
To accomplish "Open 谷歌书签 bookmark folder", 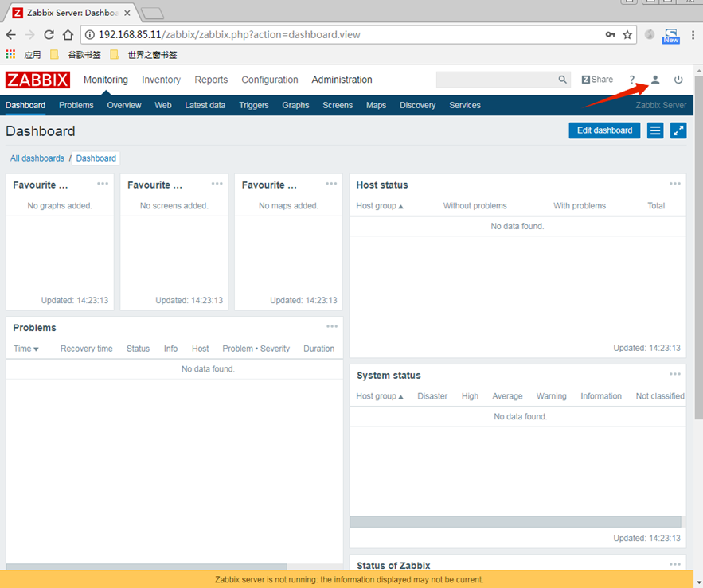I will [76, 55].
